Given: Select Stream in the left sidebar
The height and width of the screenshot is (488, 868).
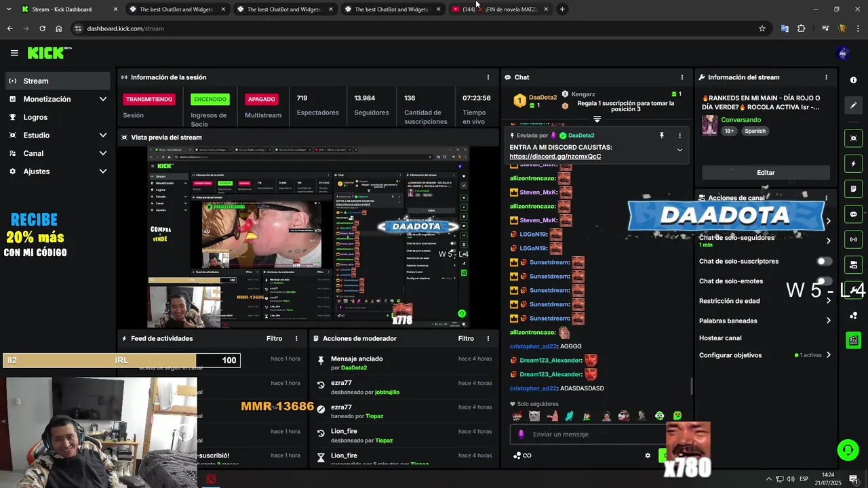Looking at the screenshot, I should [57, 81].
